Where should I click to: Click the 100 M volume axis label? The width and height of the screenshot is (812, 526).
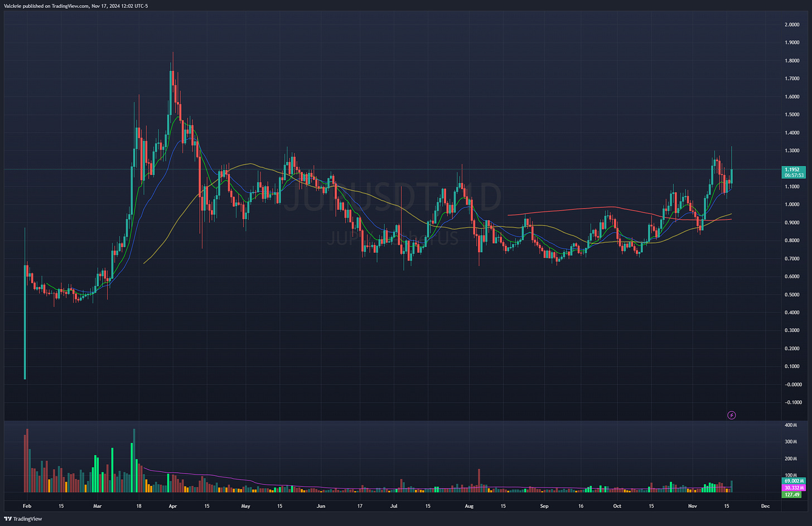click(x=791, y=476)
